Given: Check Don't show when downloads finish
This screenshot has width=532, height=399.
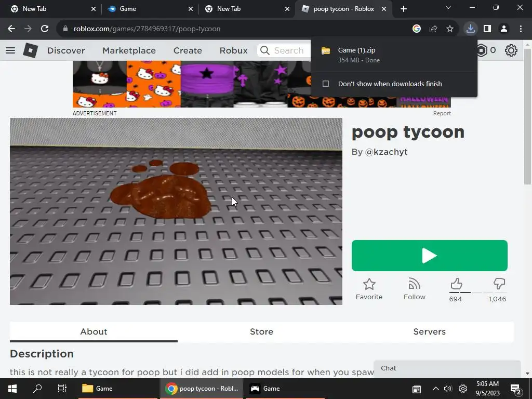Looking at the screenshot, I should 326,84.
